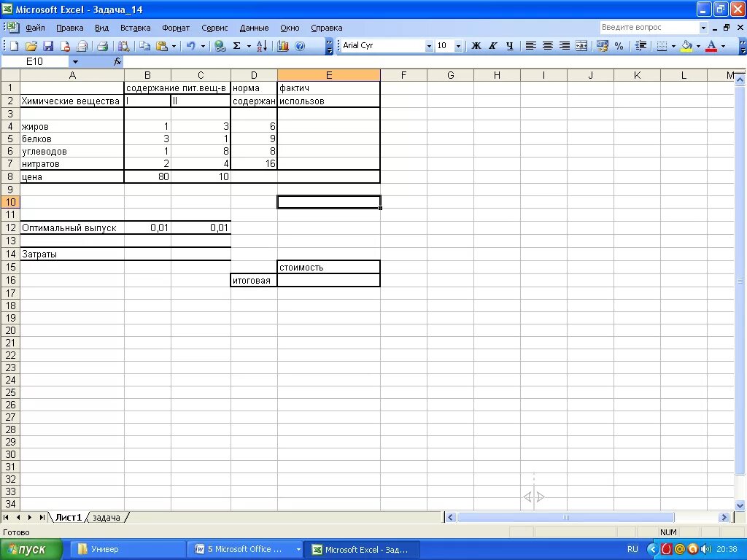Create a new blank workbook
Image resolution: width=747 pixels, height=560 pixels.
tap(15, 46)
